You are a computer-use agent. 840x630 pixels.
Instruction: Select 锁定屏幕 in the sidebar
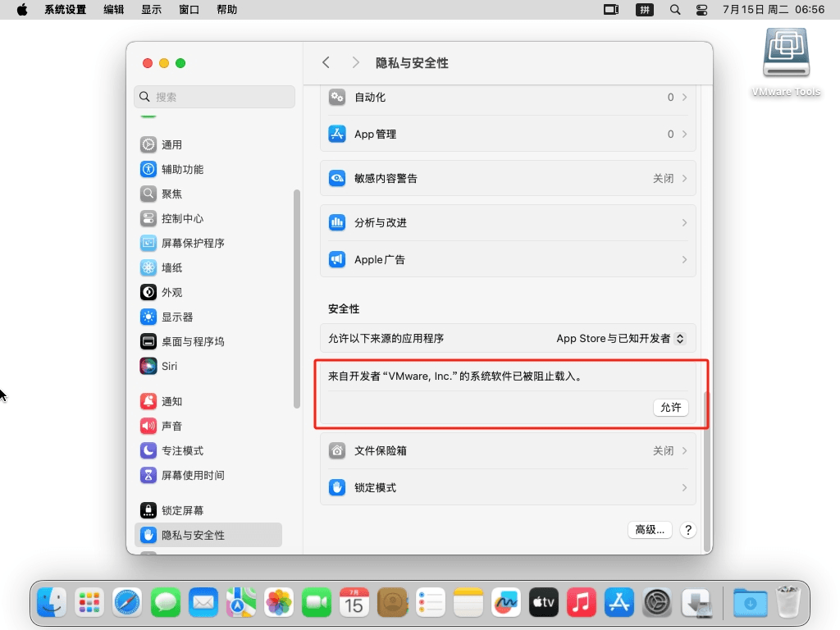point(208,510)
